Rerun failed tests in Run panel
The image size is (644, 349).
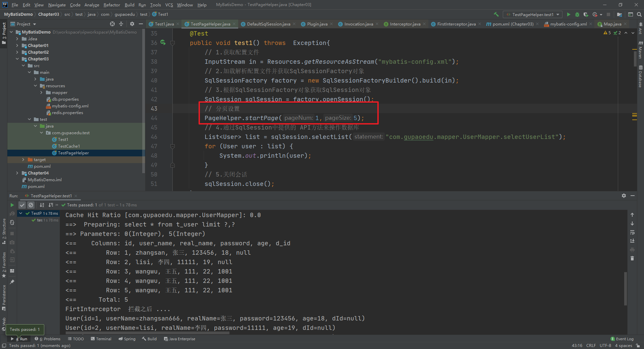tap(12, 214)
